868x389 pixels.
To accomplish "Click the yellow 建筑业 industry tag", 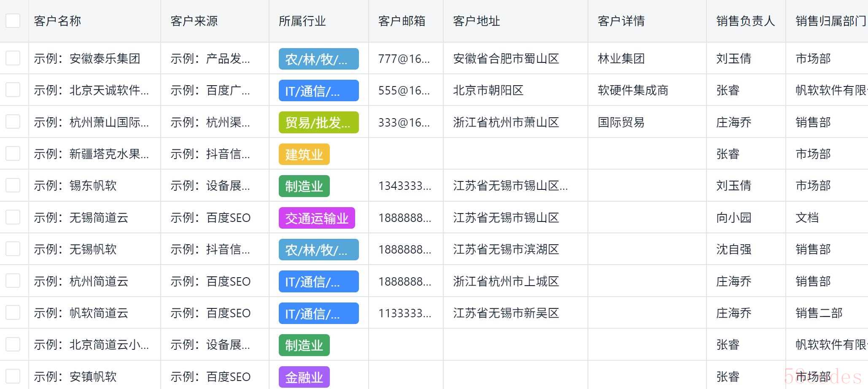I will pos(304,154).
